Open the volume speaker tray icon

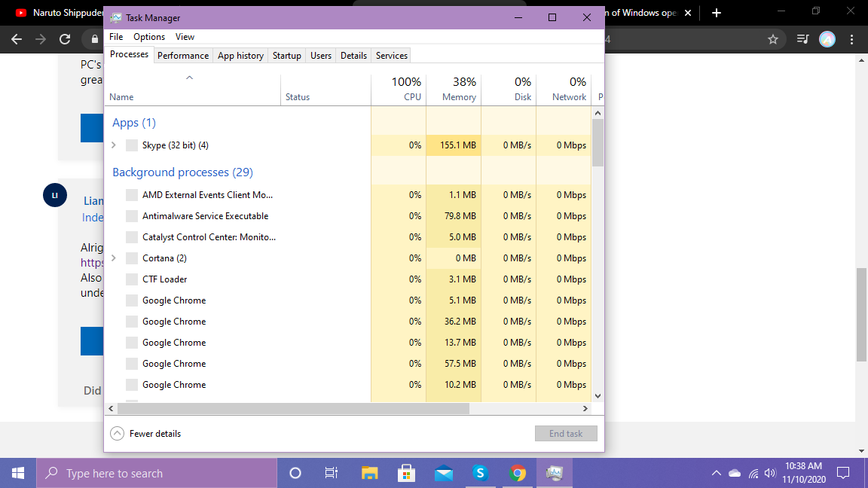click(x=770, y=473)
